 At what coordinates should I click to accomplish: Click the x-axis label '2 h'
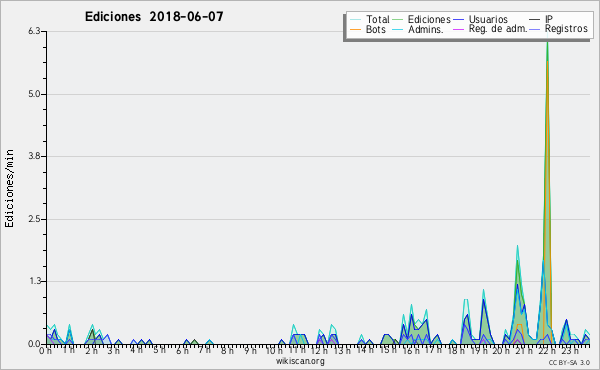coord(91,351)
